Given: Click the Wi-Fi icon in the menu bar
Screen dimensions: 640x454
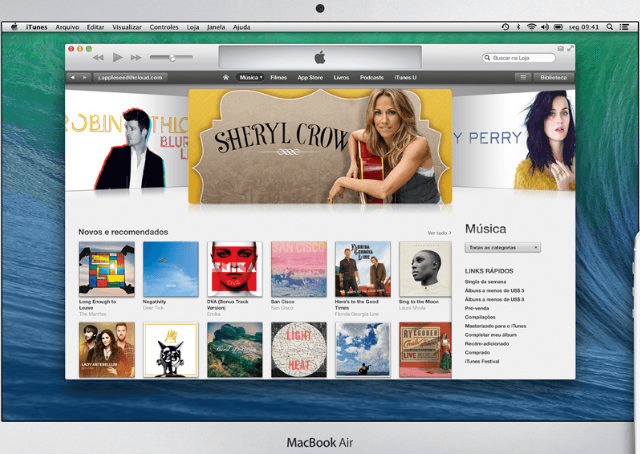Looking at the screenshot, I should tap(531, 26).
